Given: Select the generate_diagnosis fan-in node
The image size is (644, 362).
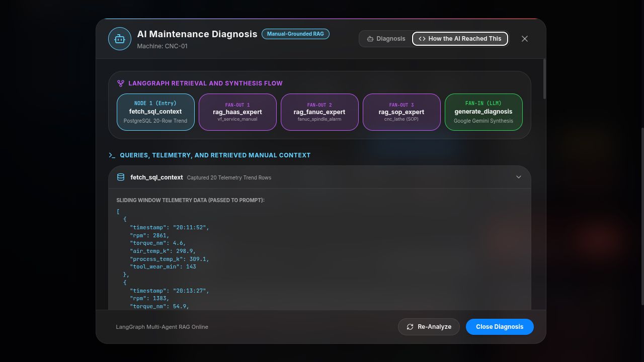Looking at the screenshot, I should coord(484,112).
